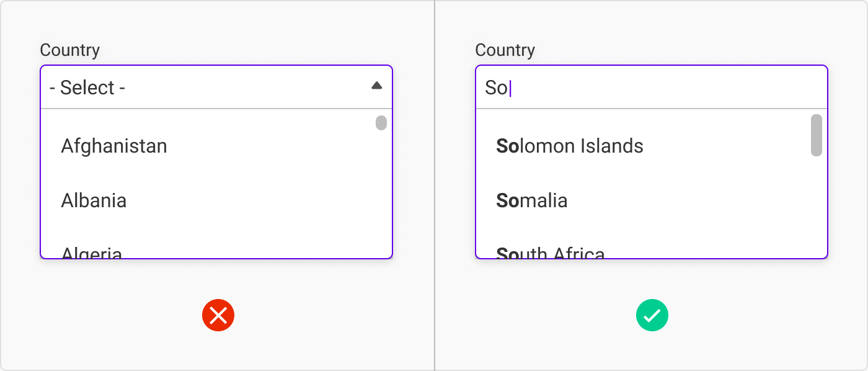Select Solomon Islands from the filtered results
Viewport: 868px width, 371px height.
570,146
